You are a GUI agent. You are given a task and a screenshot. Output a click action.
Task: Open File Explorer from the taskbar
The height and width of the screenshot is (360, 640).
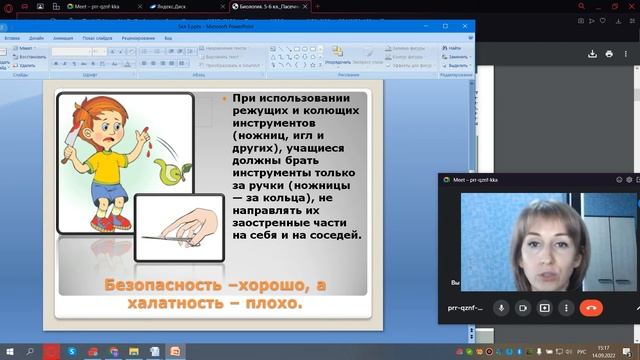(134, 351)
